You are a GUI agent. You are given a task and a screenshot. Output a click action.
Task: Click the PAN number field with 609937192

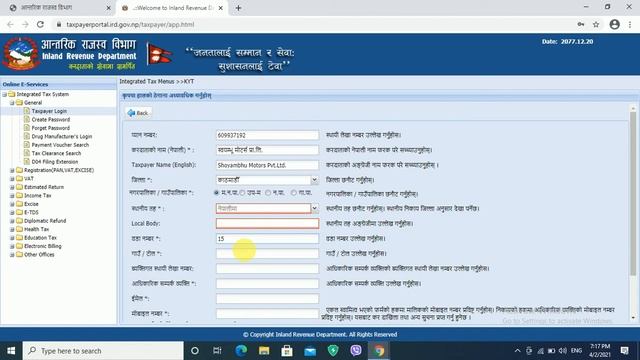tap(267, 135)
